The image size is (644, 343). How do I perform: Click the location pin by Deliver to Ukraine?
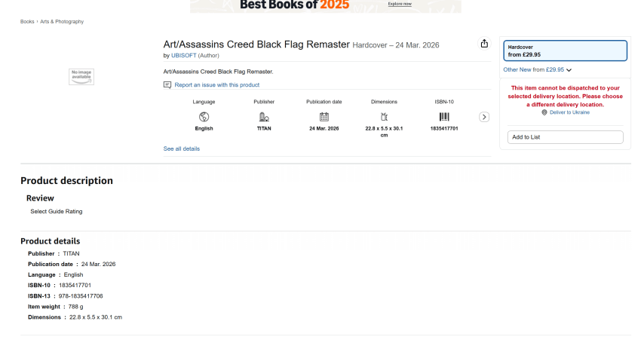[544, 112]
